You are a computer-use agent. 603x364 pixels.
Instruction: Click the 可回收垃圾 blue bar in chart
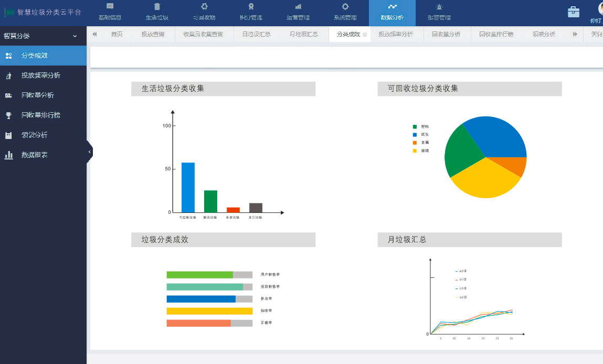[x=188, y=187]
